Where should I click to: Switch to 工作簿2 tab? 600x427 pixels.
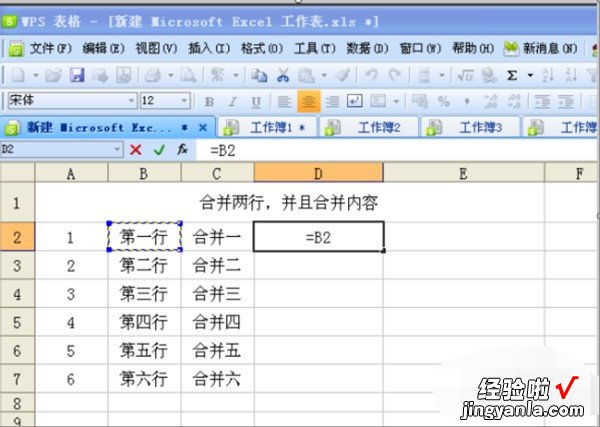click(369, 127)
